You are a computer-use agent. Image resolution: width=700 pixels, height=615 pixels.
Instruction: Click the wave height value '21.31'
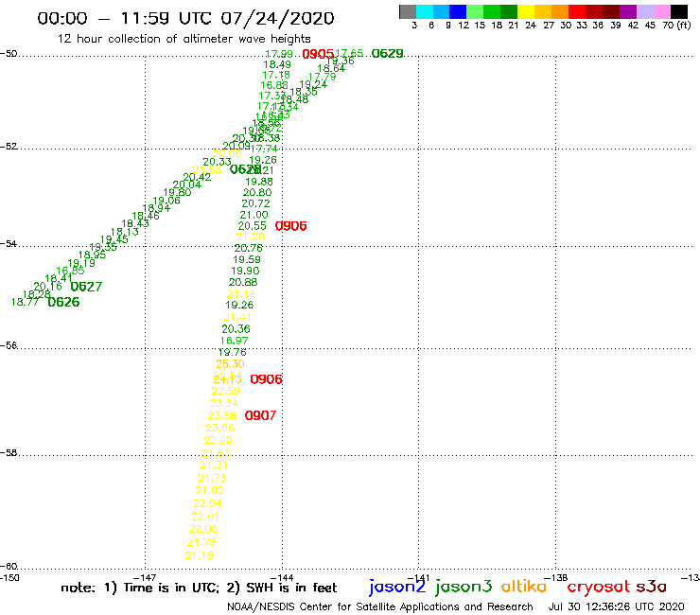(x=214, y=465)
